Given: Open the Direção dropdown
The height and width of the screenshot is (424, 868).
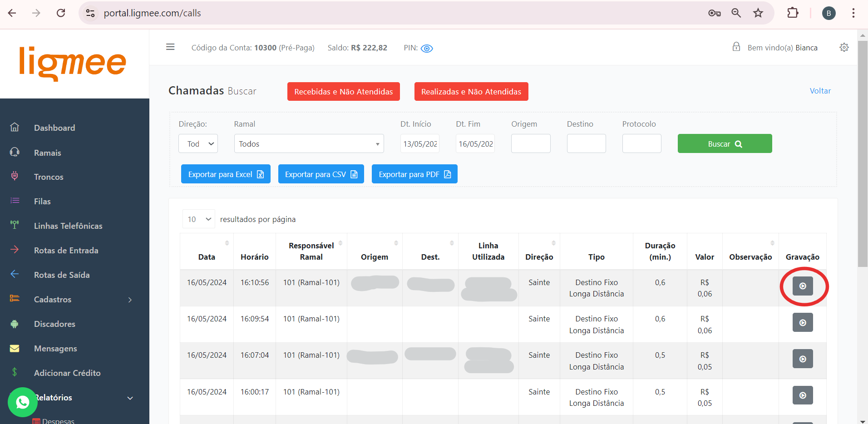Looking at the screenshot, I should click(x=198, y=144).
